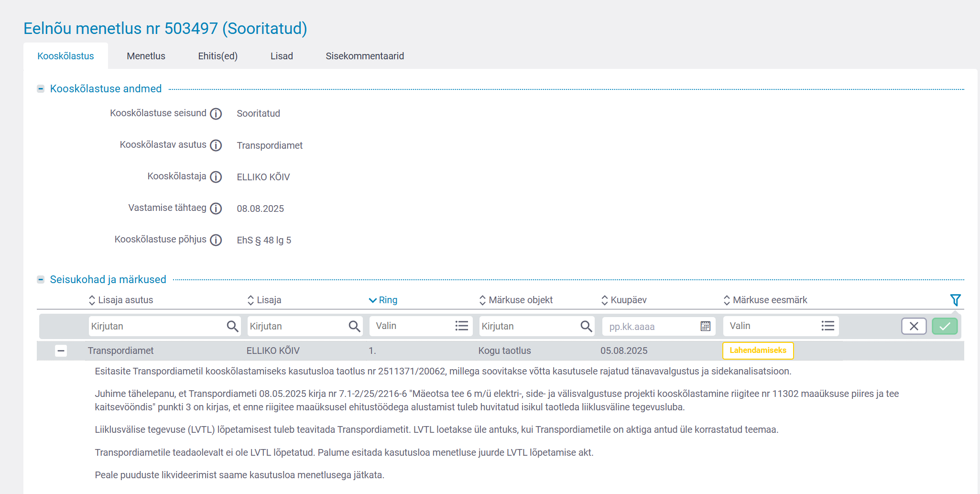980x494 pixels.
Task: Click the EhS § 48 lg 5 value
Action: point(264,240)
